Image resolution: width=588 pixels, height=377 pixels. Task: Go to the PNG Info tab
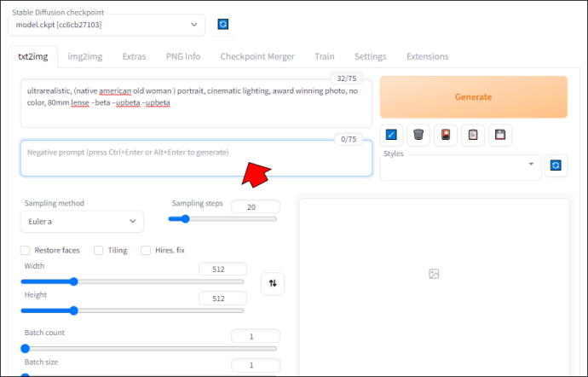point(183,56)
